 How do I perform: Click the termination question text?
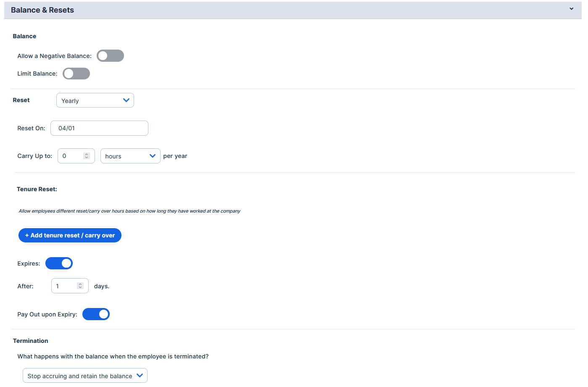tap(113, 356)
